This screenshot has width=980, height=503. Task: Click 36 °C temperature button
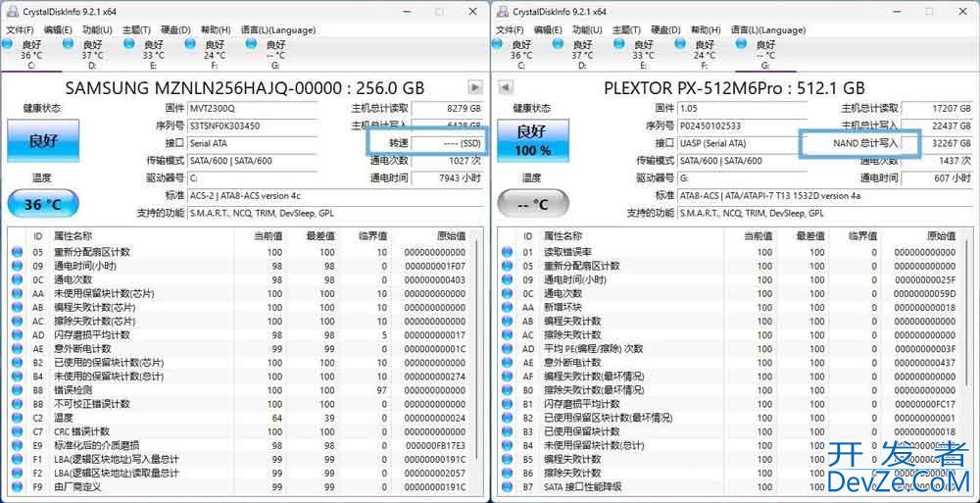tap(43, 204)
